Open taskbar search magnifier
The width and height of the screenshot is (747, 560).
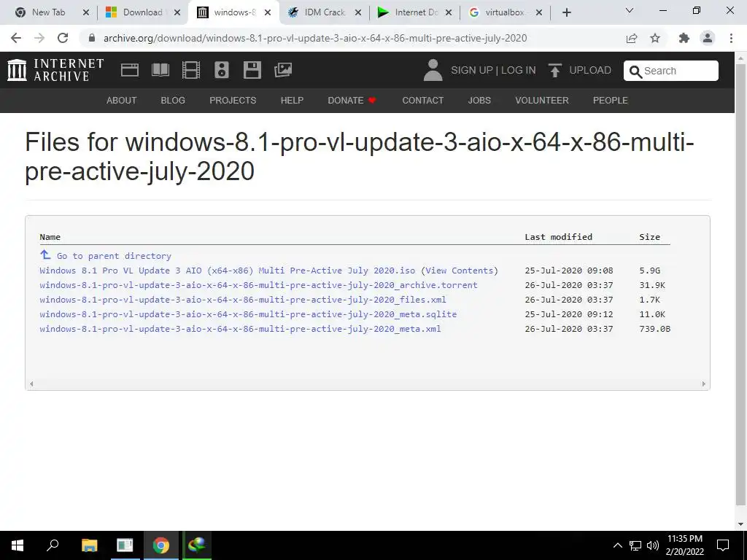click(53, 545)
